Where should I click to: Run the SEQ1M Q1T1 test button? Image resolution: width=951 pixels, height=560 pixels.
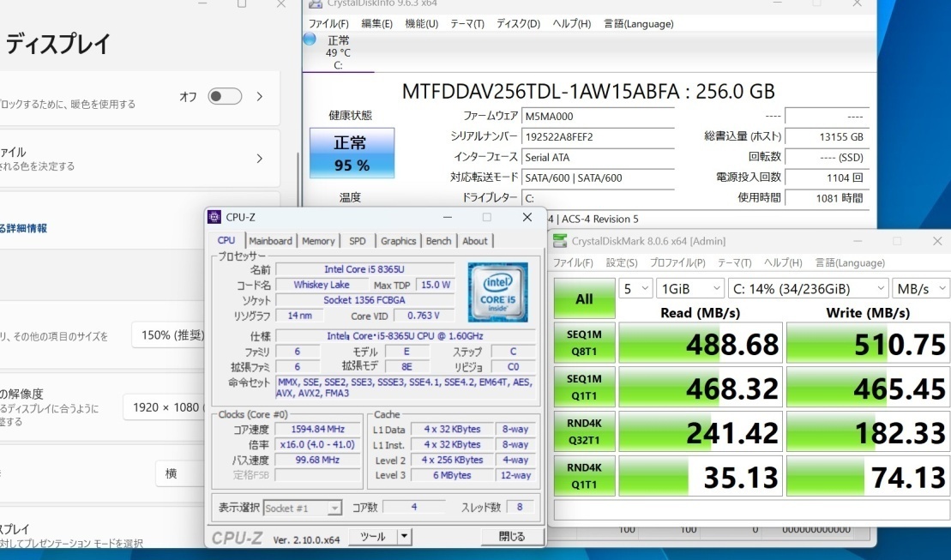(x=585, y=387)
